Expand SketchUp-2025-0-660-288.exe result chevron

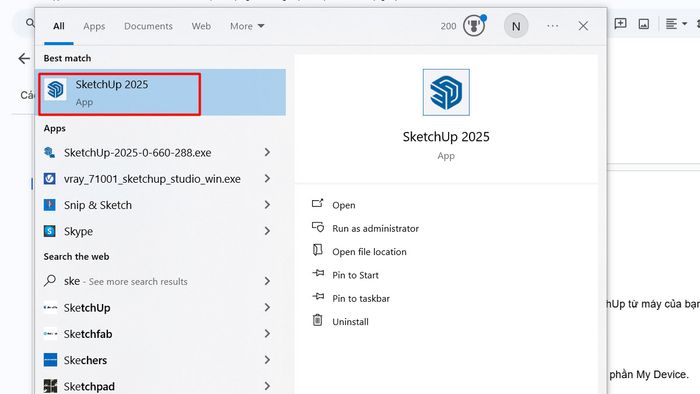(267, 153)
